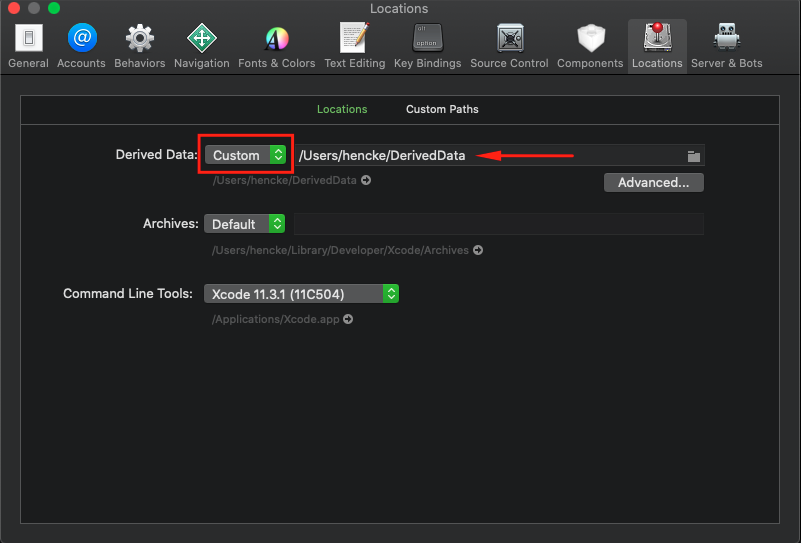Reveal Xcode.app via arrow icon
The width and height of the screenshot is (801, 543).
pyautogui.click(x=348, y=319)
